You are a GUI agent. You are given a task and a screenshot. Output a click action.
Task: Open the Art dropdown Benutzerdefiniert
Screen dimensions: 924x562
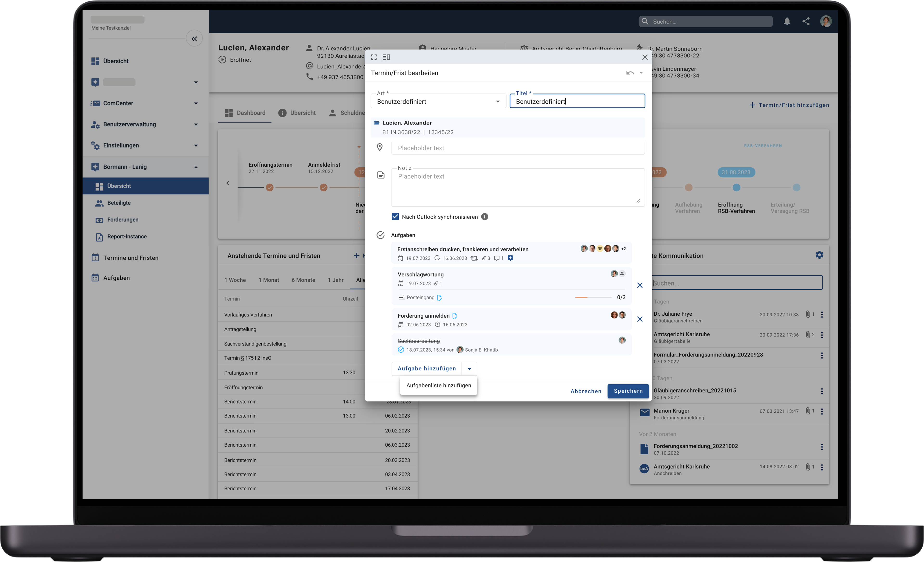pos(438,101)
